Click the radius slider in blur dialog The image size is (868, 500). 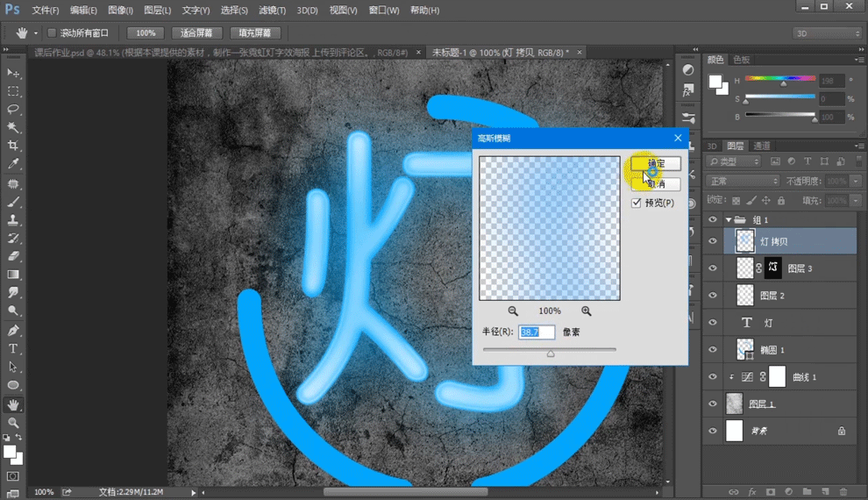(550, 351)
